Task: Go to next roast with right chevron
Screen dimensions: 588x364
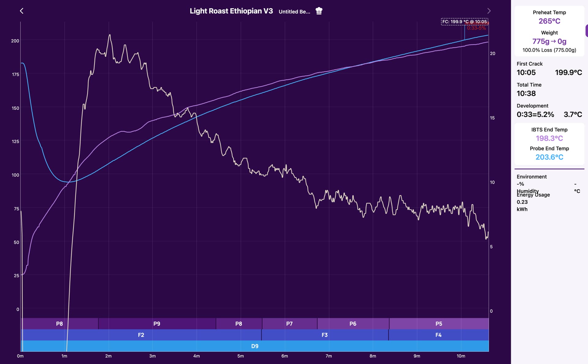Action: coord(489,11)
